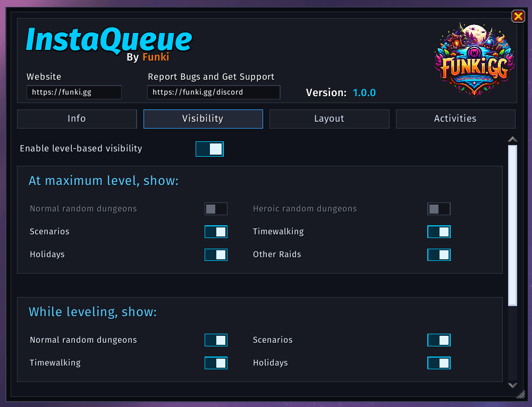This screenshot has width=532, height=407.
Task: Toggle Holidays under While leveling
Action: [438, 363]
